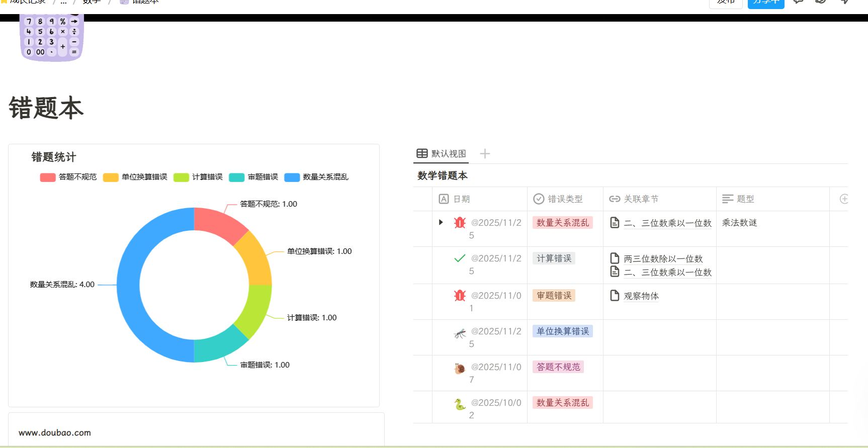The width and height of the screenshot is (868, 448).
Task: Open the 观察物体 linked chapter
Action: [x=641, y=296]
